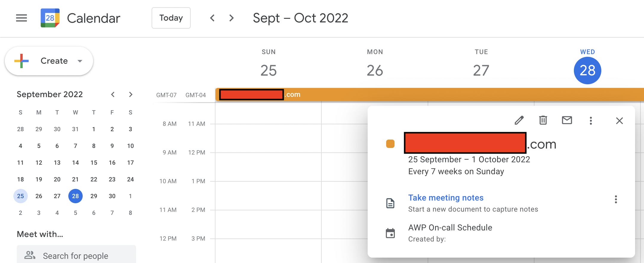The height and width of the screenshot is (263, 644).
Task: Edit the event with the pencil icon
Action: coord(519,120)
